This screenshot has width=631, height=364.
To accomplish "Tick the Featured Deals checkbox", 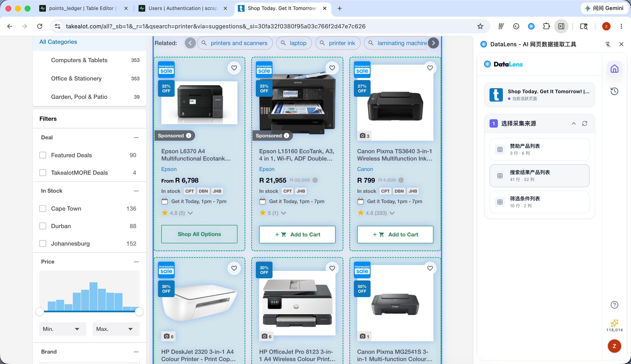I will (x=43, y=155).
